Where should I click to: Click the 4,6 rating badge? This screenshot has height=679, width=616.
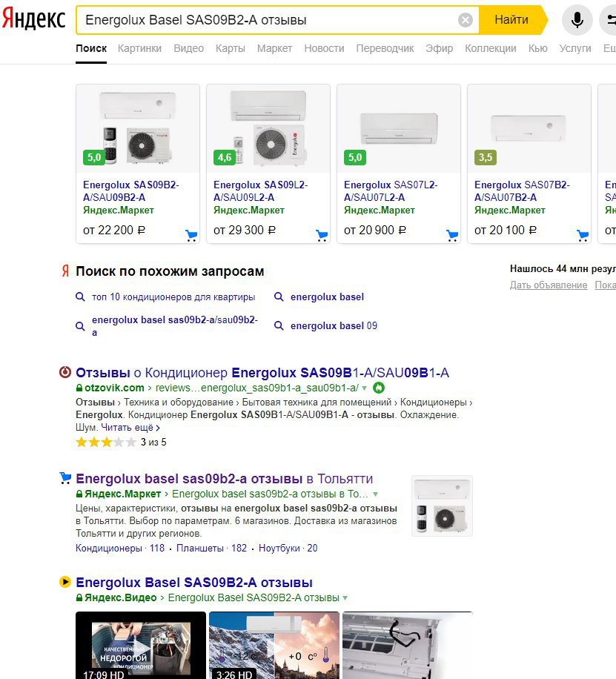(225, 157)
